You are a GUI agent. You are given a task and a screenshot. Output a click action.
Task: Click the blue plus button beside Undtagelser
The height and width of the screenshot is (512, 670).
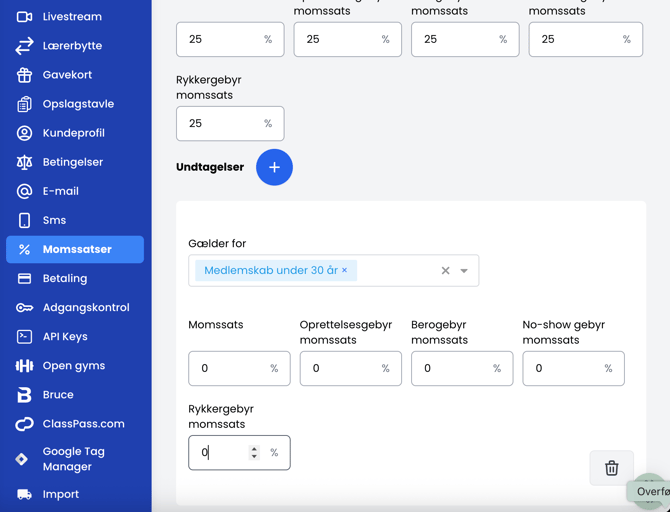(x=274, y=167)
